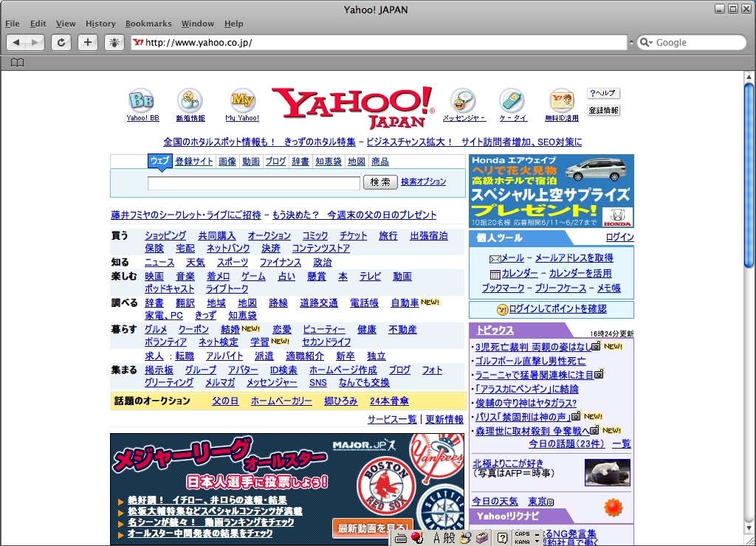The width and height of the screenshot is (756, 546).
Task: Click the red ball IME icon in language bar
Action: click(418, 538)
